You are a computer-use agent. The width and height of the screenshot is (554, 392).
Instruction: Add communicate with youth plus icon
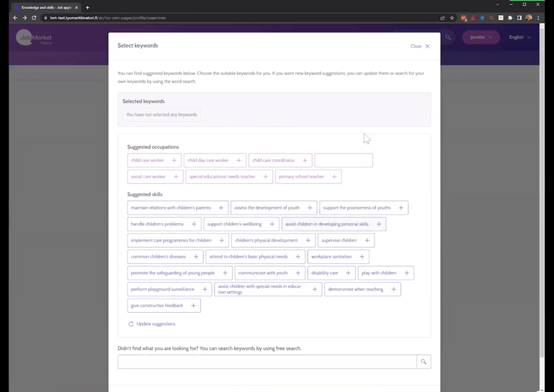pyautogui.click(x=298, y=273)
